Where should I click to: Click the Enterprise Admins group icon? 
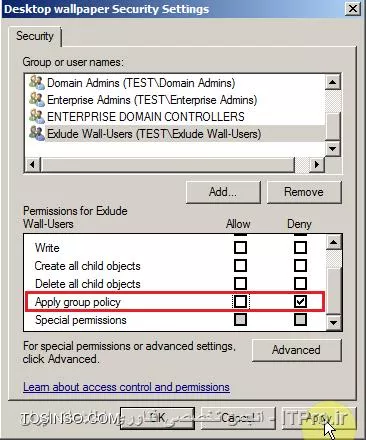tap(37, 99)
